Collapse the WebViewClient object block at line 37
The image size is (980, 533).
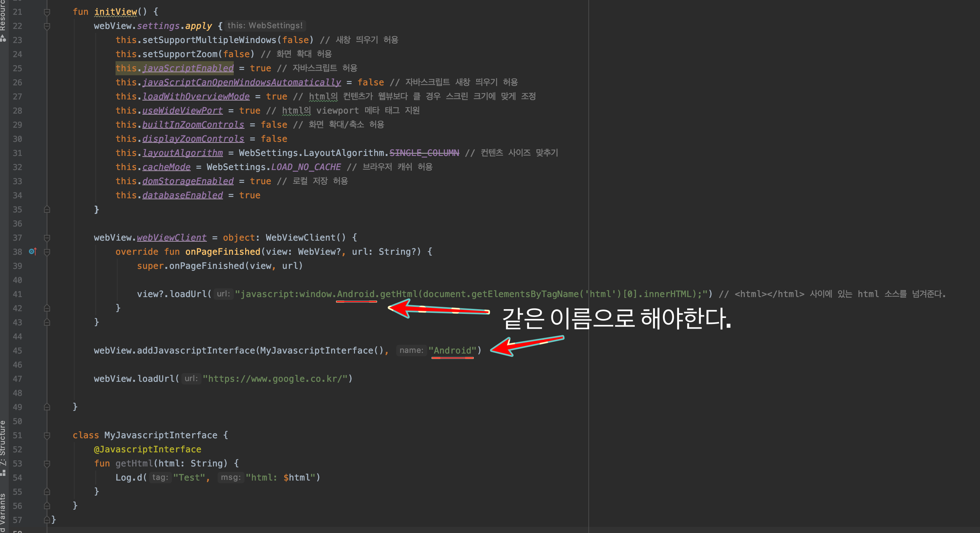point(47,238)
